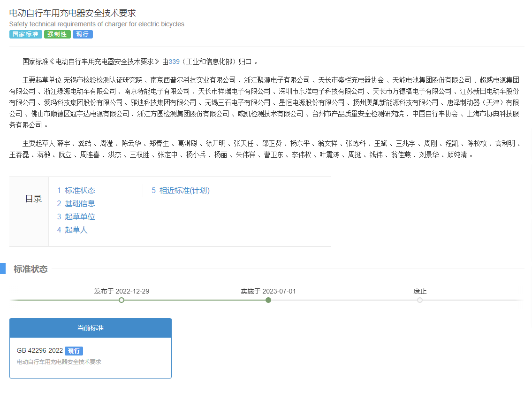Open the 339 department link
This screenshot has height=394, width=532.
174,62
